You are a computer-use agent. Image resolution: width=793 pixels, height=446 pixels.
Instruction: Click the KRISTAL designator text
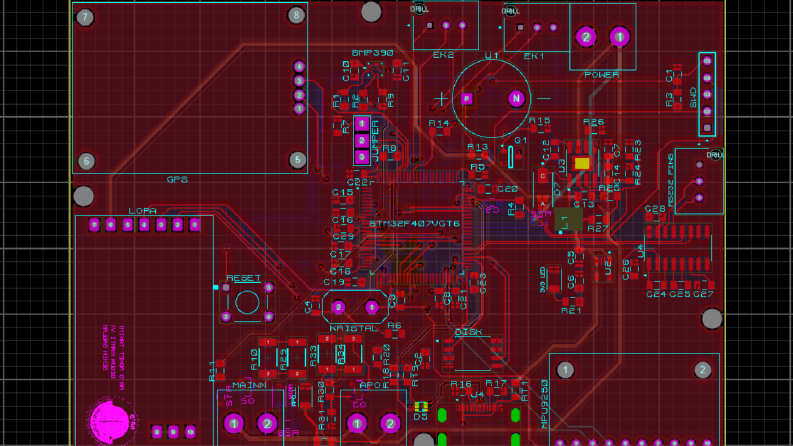click(354, 328)
